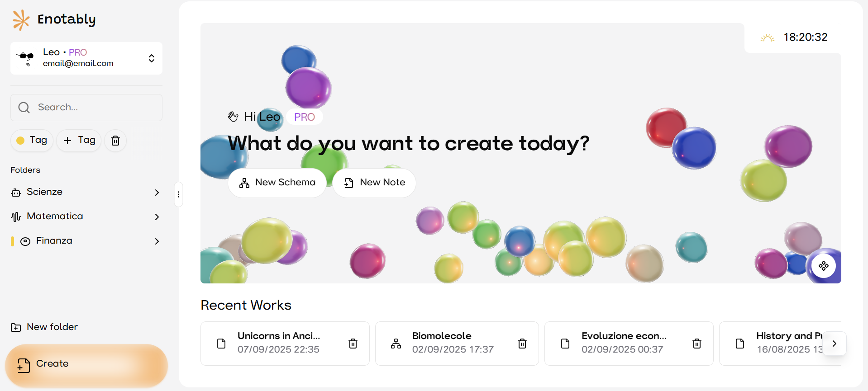
Task: Delete the Evoluzione econ... note
Action: pos(697,344)
